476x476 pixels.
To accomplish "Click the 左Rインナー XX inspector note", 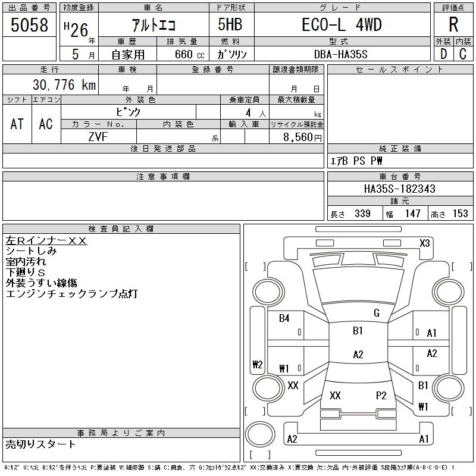I will (46, 241).
